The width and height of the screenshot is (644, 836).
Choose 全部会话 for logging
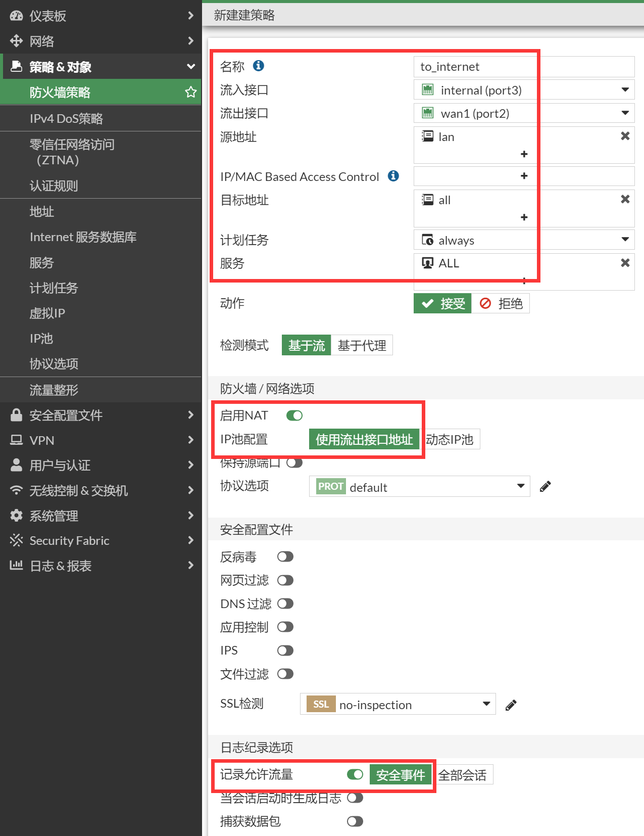[x=462, y=775]
